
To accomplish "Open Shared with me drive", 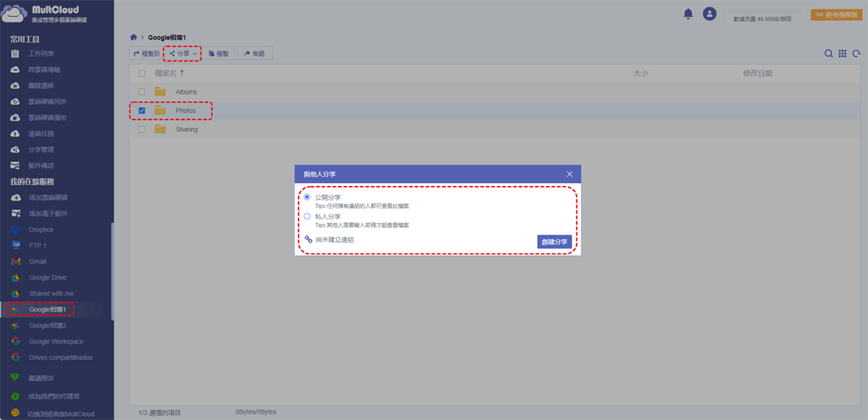I will 51,293.
